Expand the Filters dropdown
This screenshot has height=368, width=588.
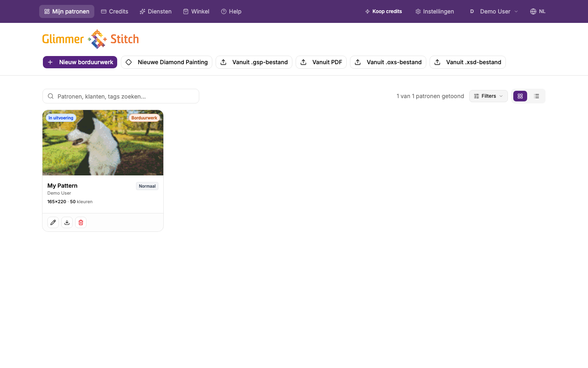pos(488,96)
